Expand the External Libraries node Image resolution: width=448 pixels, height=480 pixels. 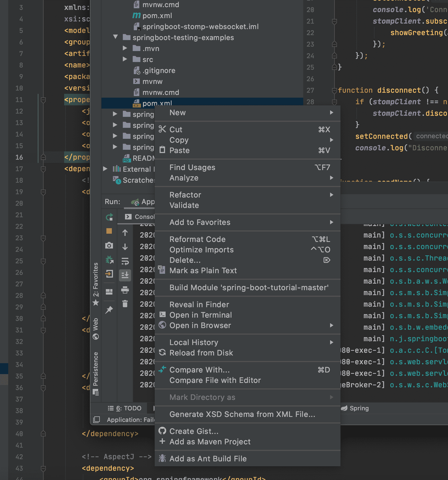pyautogui.click(x=105, y=169)
